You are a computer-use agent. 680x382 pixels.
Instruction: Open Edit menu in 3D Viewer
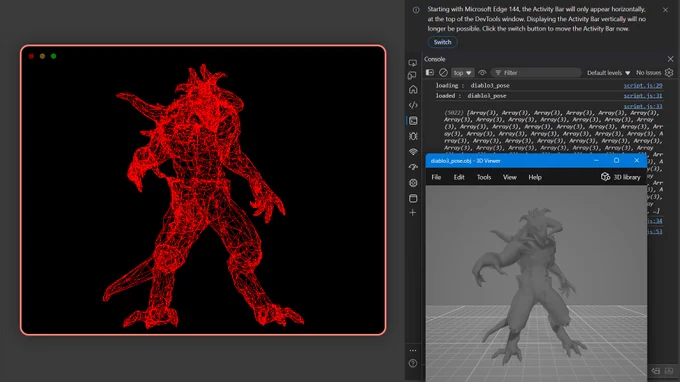[x=459, y=177]
